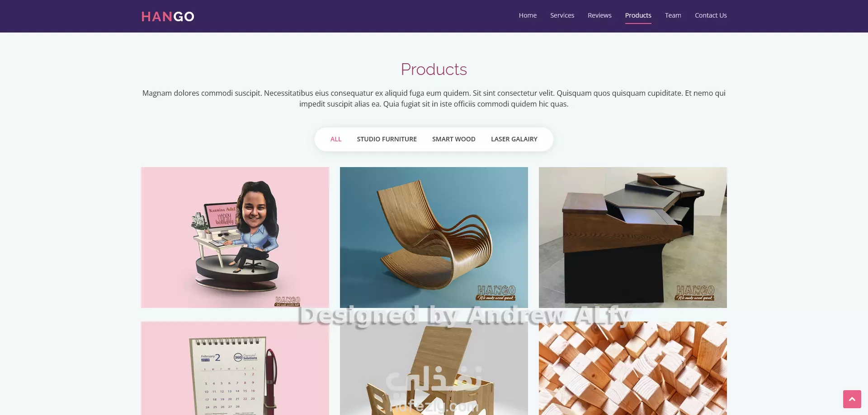Go to Services in the navigation bar

pyautogui.click(x=562, y=15)
